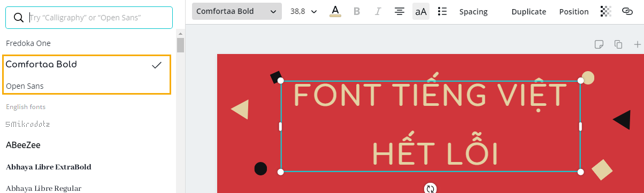Select the black circle shape on canvas
The height and width of the screenshot is (193, 644).
260,168
